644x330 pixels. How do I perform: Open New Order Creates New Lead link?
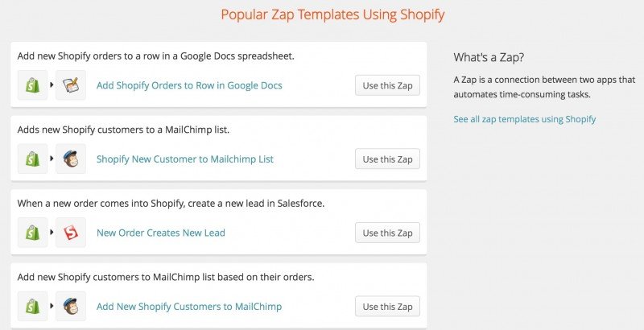pos(161,233)
